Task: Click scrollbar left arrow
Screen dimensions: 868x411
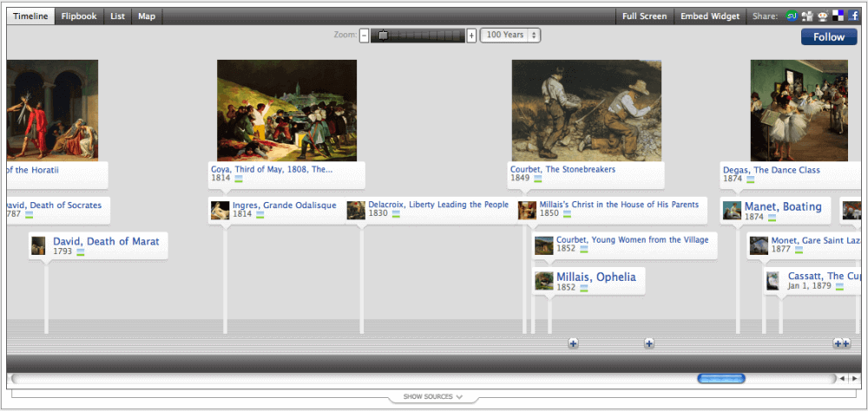Action: 843,379
